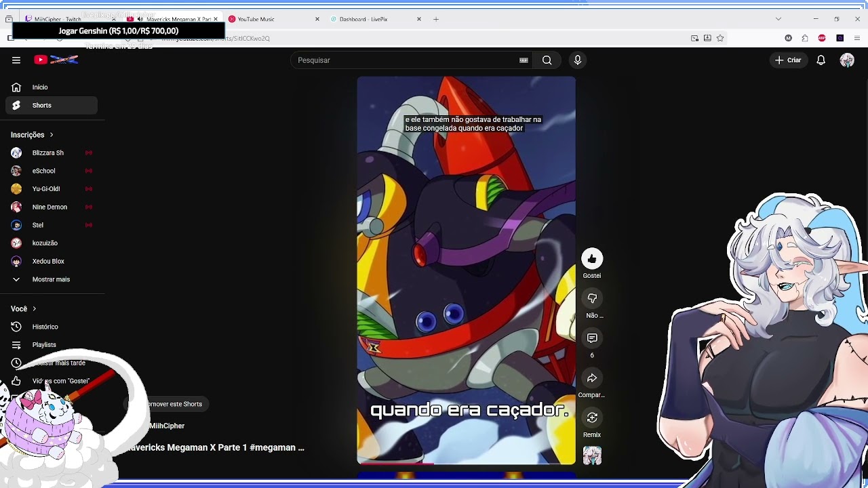Open the notifications bell
The image size is (868, 488).
click(x=821, y=60)
